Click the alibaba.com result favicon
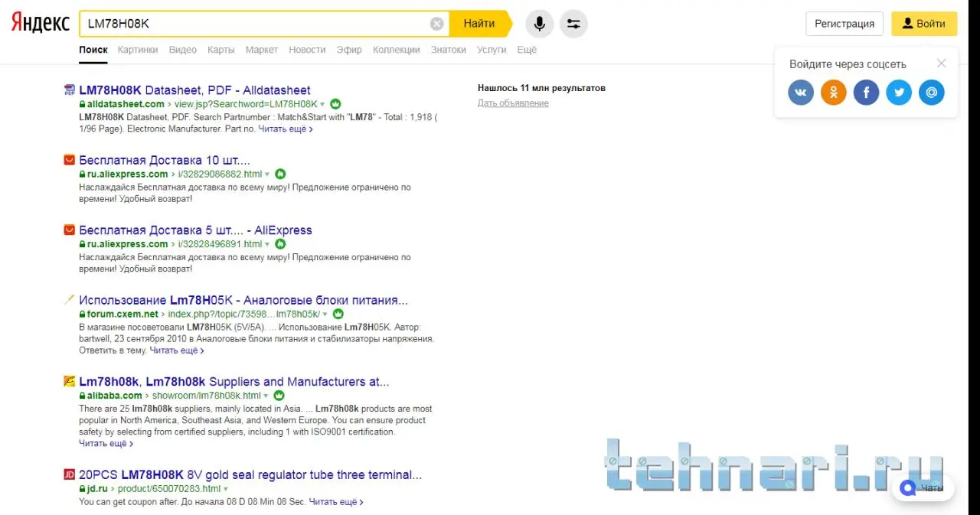The width and height of the screenshot is (980, 515). (x=69, y=381)
